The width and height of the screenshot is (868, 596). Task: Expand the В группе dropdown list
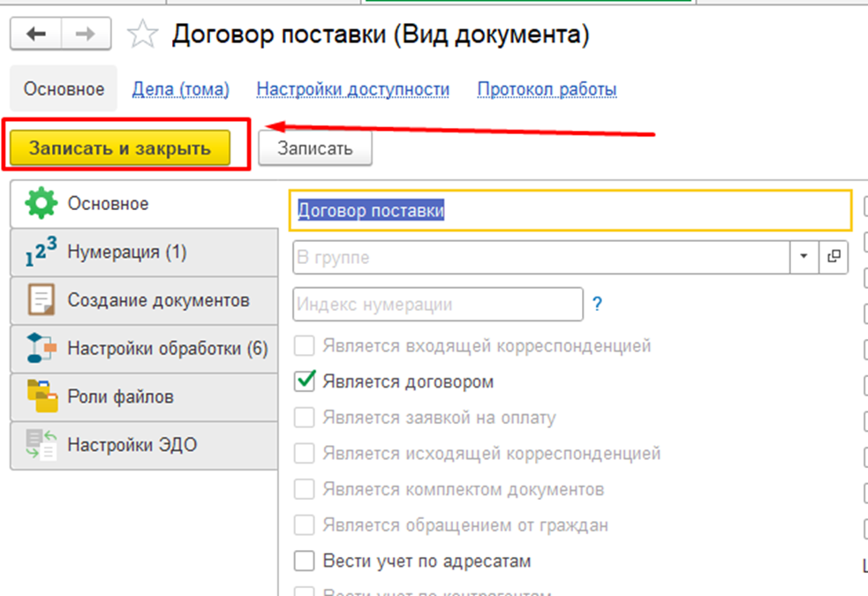tap(804, 256)
